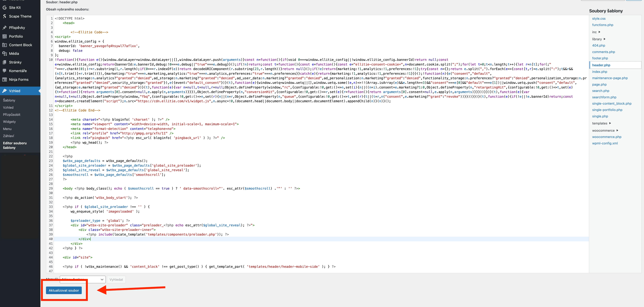This screenshot has width=644, height=307.
Task: Open Portfolio via its sidebar icon
Action: point(5,36)
